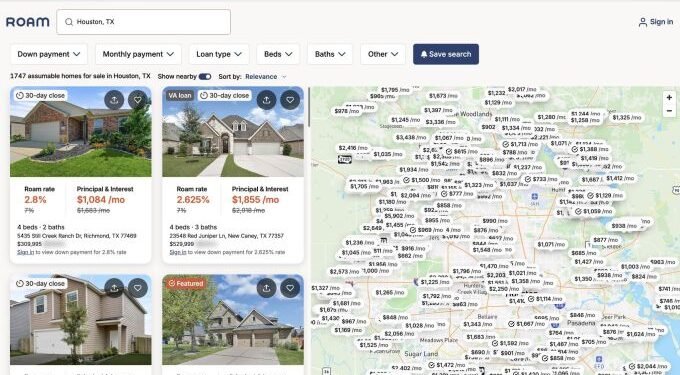Viewport: 680px width, 375px height.
Task: Select the $1,705 /mo map marker
Action: coord(364,186)
